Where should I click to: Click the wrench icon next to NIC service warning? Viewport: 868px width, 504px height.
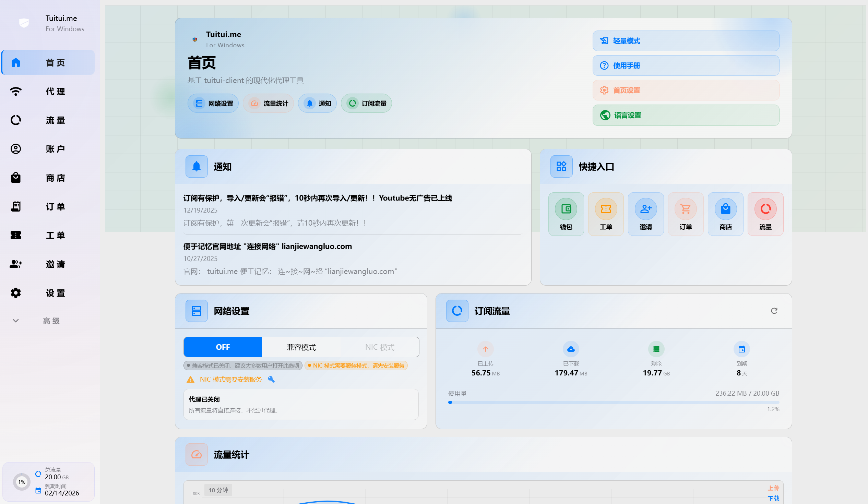click(272, 380)
